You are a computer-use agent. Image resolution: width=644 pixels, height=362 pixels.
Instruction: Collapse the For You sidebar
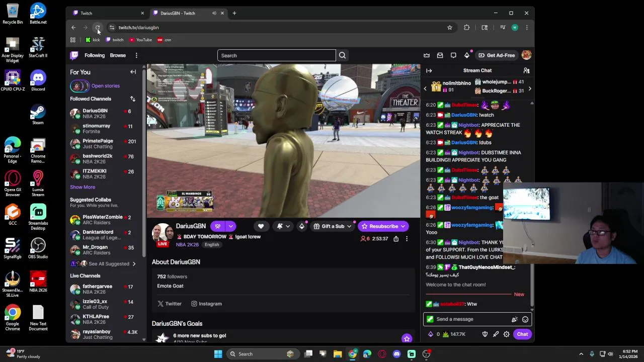133,72
